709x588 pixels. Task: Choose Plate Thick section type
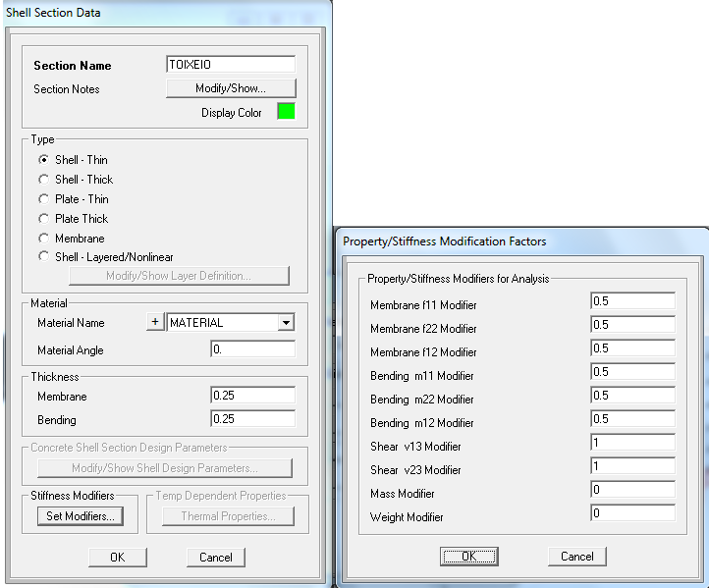point(44,219)
